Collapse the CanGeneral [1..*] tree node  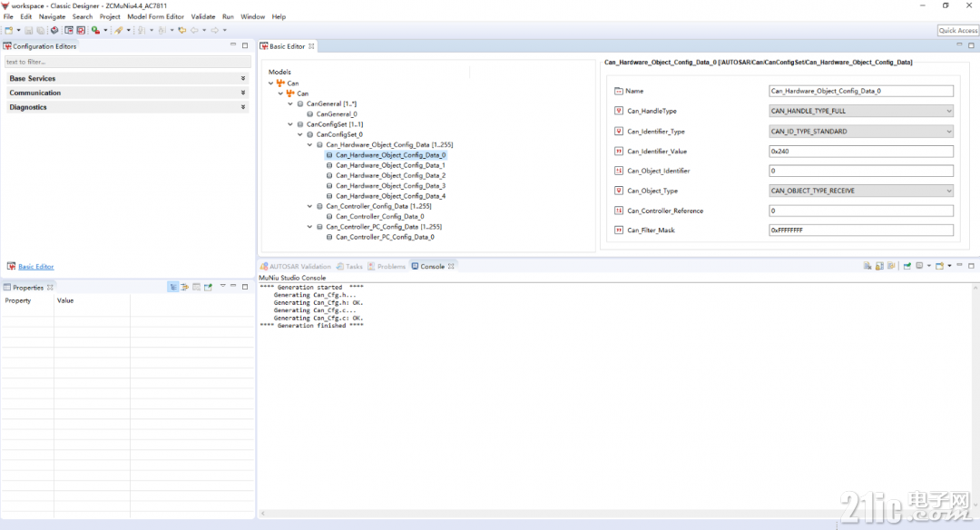coord(290,103)
